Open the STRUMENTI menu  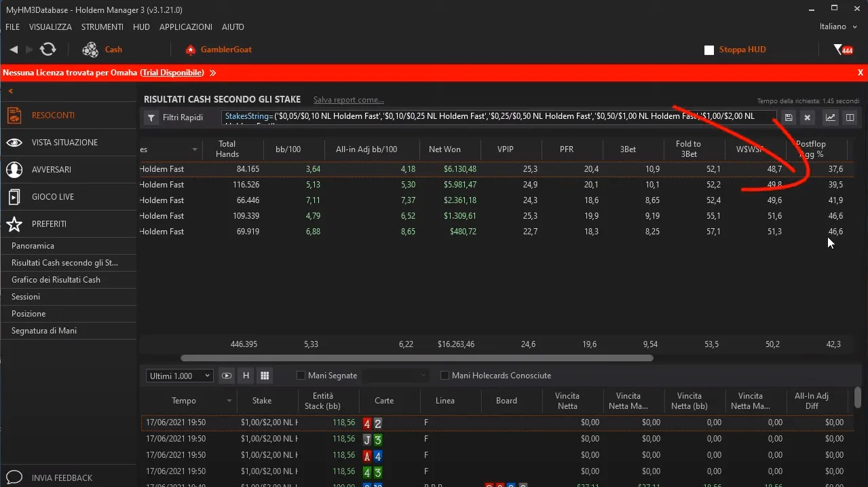pyautogui.click(x=102, y=27)
